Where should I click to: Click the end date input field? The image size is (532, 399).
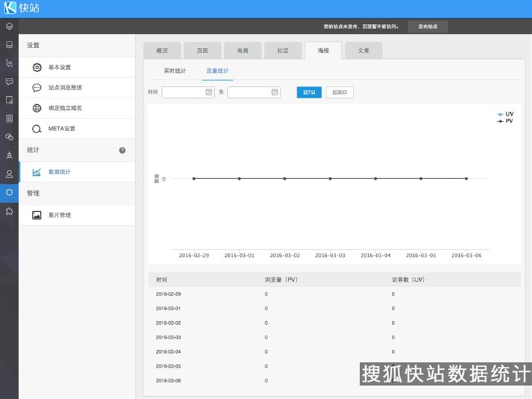254,92
